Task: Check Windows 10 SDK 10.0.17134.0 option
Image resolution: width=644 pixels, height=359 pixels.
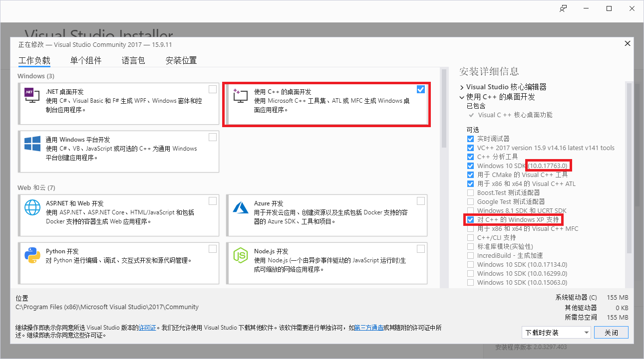Action: [470, 265]
